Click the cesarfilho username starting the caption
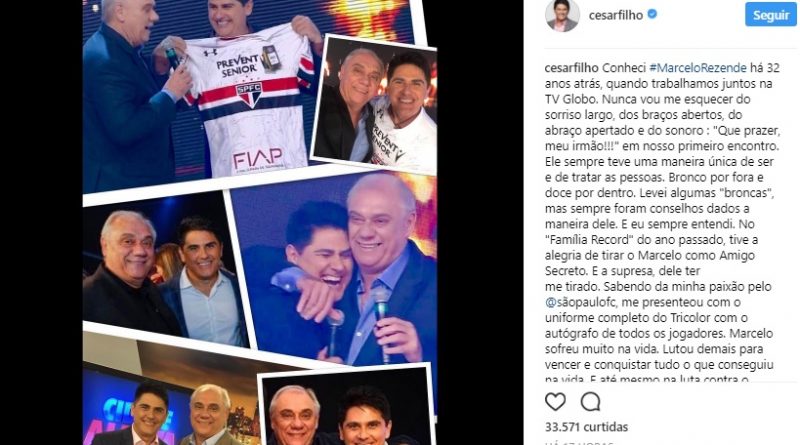 point(571,68)
